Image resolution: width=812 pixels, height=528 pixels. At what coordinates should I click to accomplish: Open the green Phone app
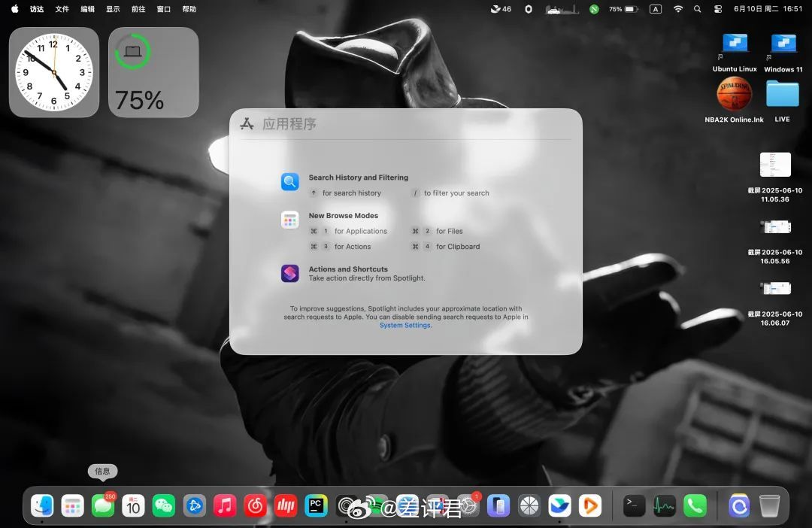point(695,505)
